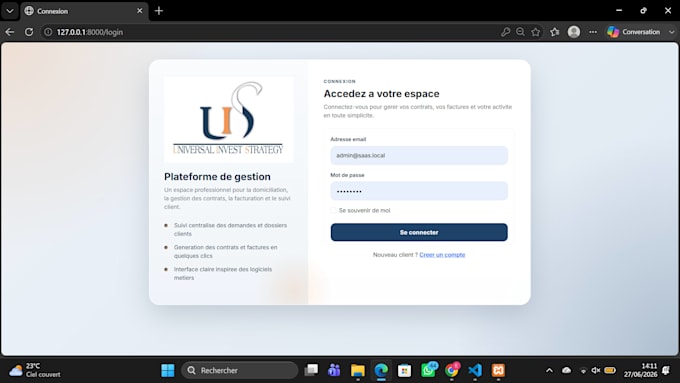Open WhatsApp from taskbar
This screenshot has height=383, width=680.
tap(428, 370)
